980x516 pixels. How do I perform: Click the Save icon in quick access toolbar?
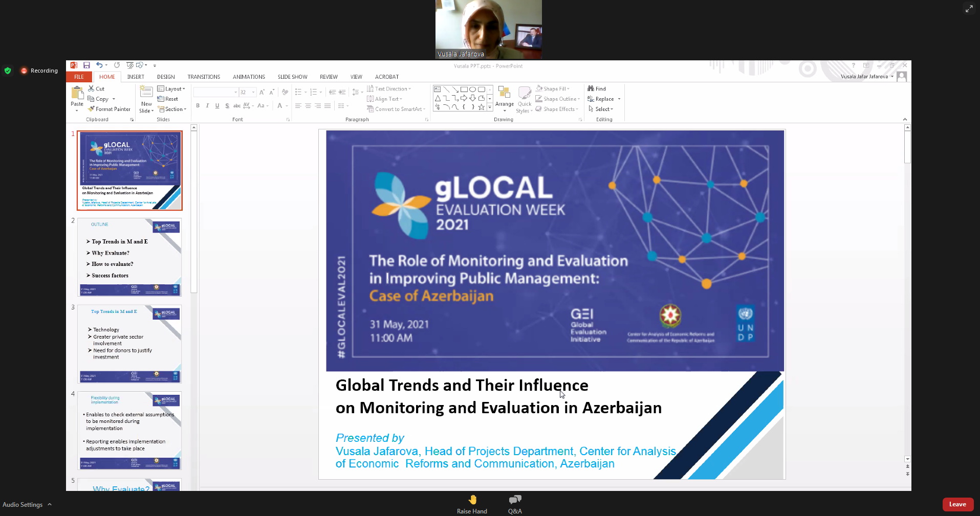(86, 65)
